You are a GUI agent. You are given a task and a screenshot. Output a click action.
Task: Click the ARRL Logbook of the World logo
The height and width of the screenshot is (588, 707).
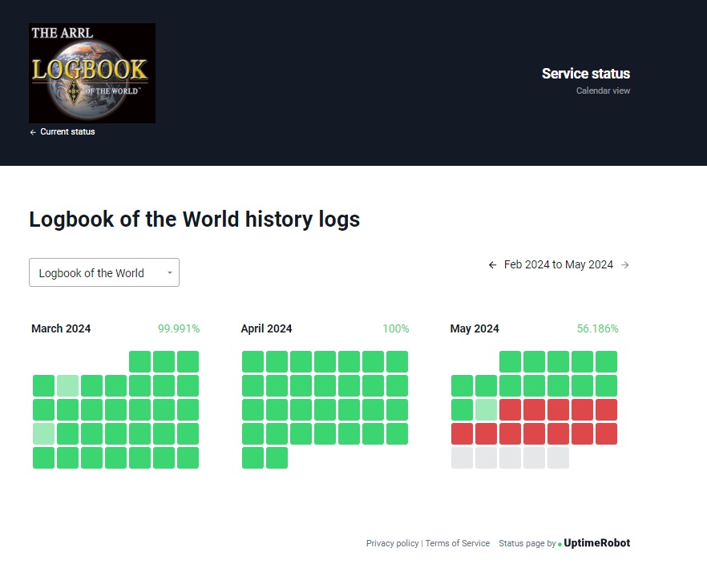coord(92,73)
